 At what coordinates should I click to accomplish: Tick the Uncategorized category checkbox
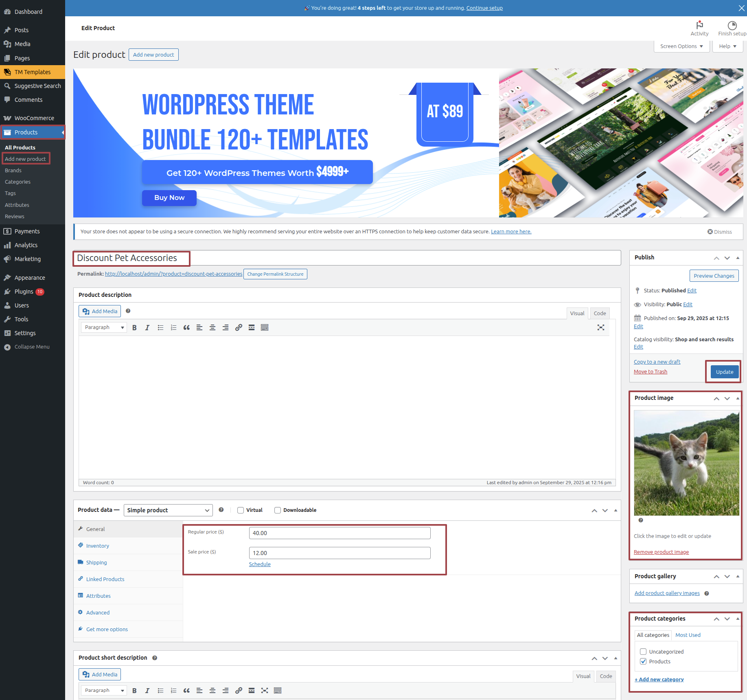[643, 652]
